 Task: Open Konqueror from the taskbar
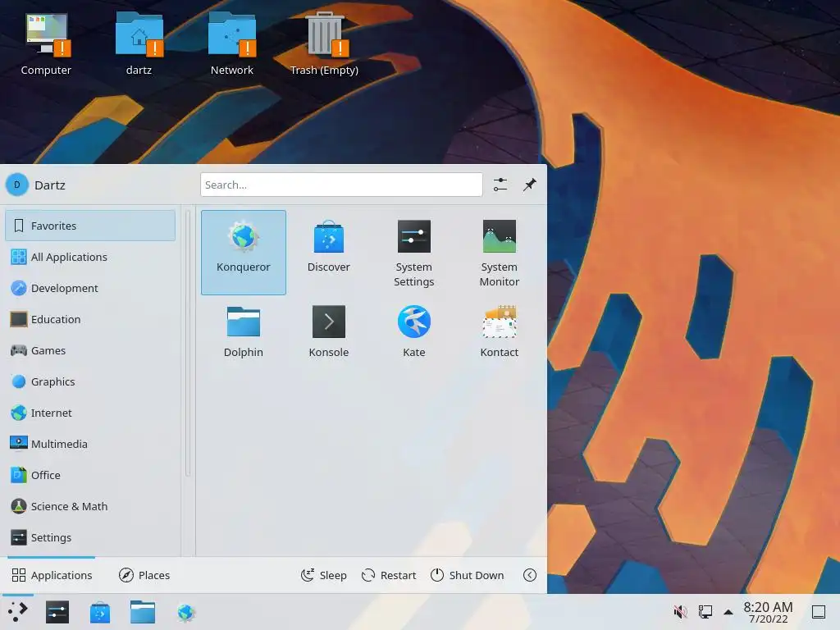point(186,612)
